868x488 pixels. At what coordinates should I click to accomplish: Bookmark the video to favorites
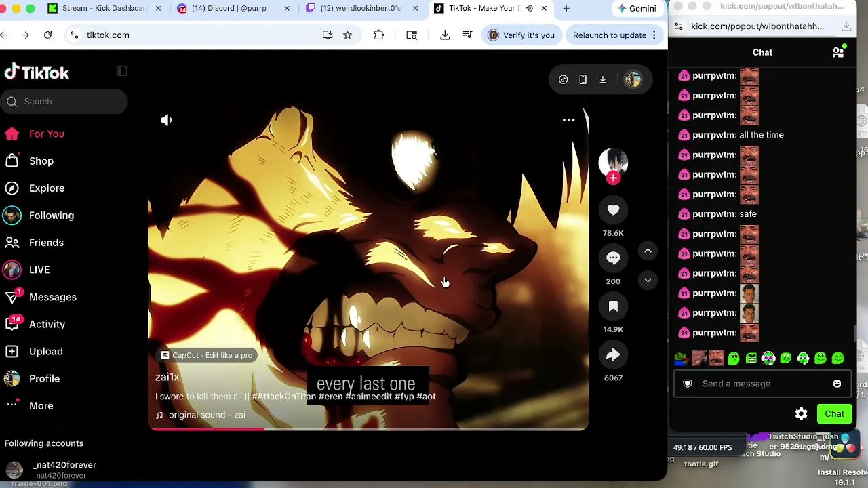[x=613, y=306]
